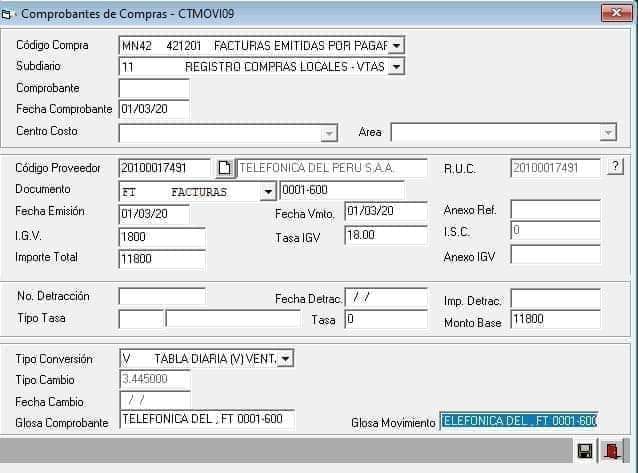Click window icon in title bar
The image size is (638, 473).
[6, 15]
